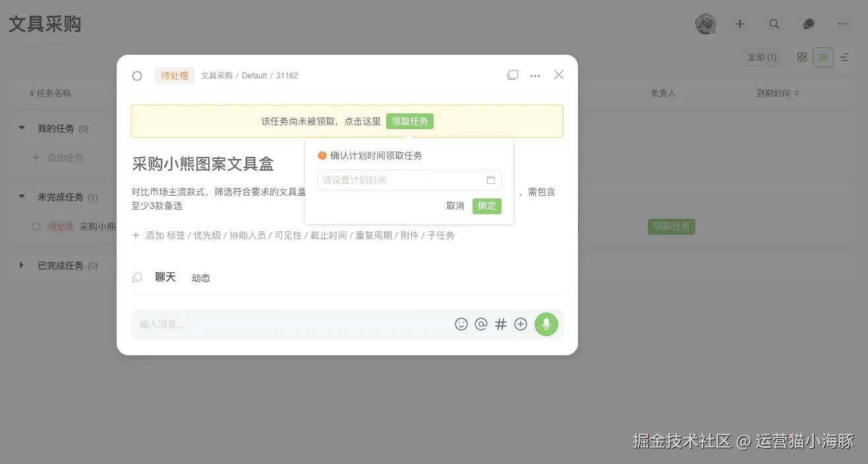
Task: Click 领取任务 button in the task list row
Action: click(672, 227)
